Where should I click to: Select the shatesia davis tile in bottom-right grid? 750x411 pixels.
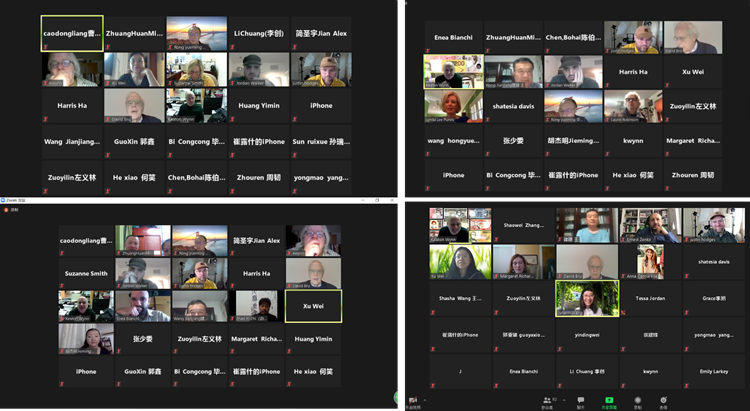[x=713, y=262]
